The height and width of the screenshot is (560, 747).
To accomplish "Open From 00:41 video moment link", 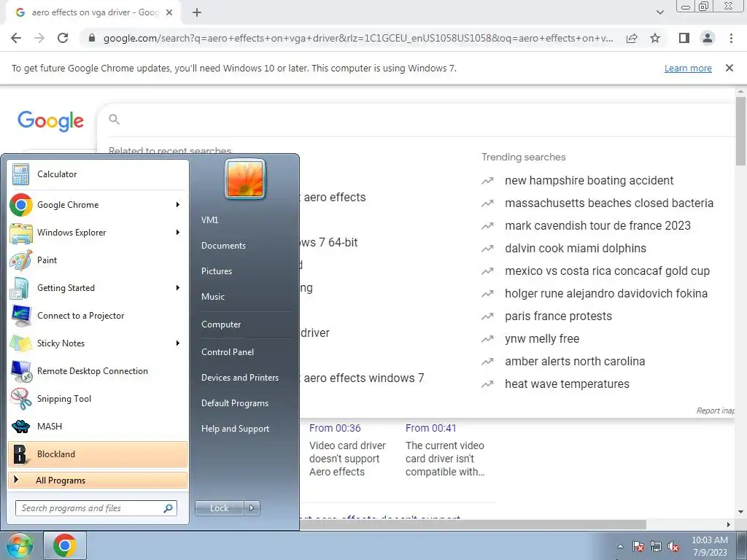I will click(430, 428).
